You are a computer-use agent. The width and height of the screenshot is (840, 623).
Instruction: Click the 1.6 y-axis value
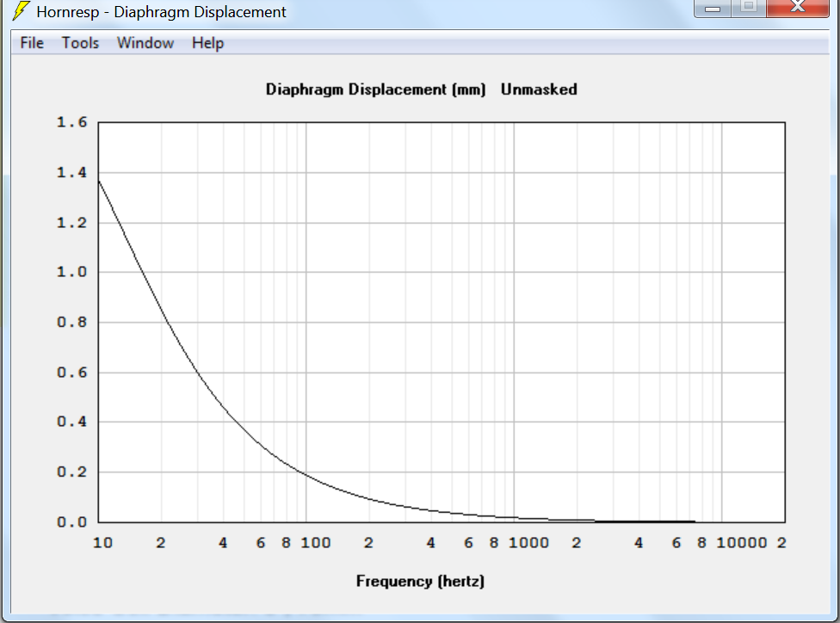[71, 123]
